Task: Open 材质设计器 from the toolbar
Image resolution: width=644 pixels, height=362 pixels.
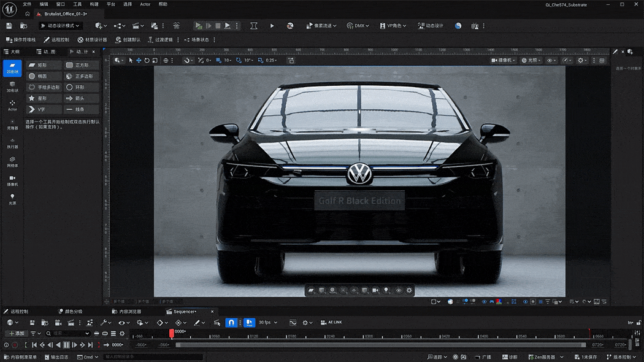Action: [x=93, y=40]
